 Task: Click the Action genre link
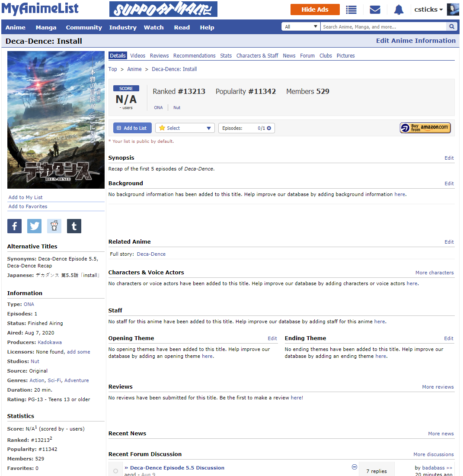(x=37, y=380)
